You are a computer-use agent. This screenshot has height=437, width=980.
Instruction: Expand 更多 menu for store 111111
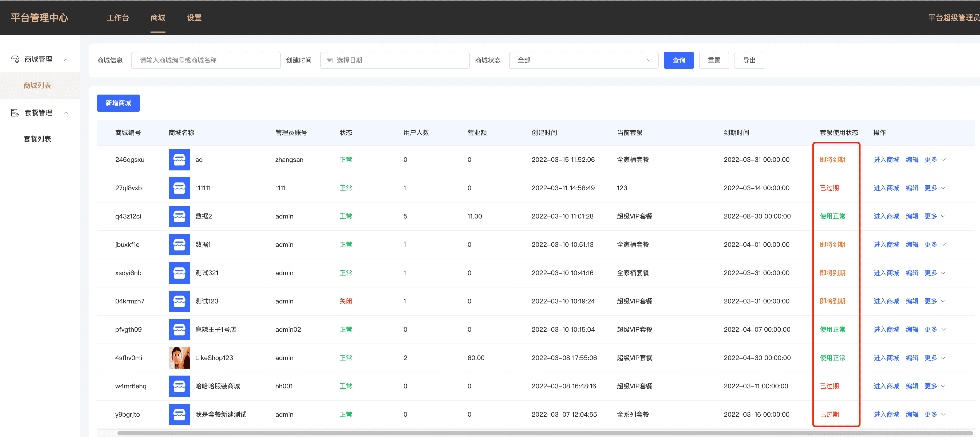tap(935, 188)
